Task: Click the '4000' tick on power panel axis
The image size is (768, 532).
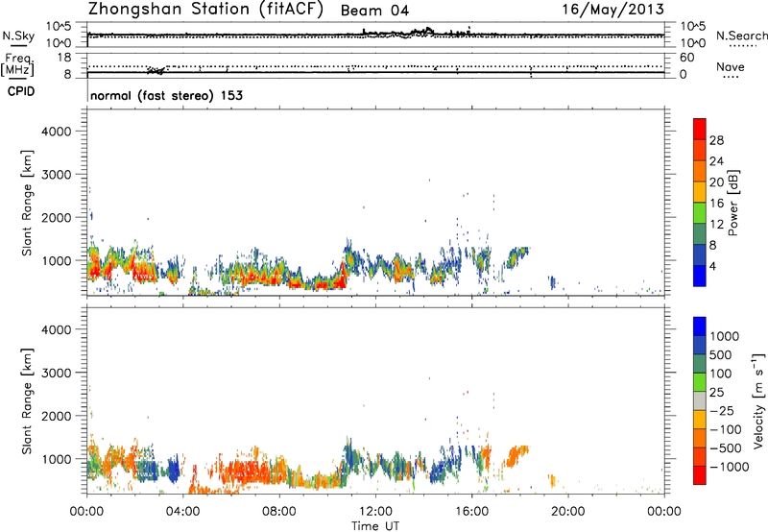Action: click(x=56, y=132)
